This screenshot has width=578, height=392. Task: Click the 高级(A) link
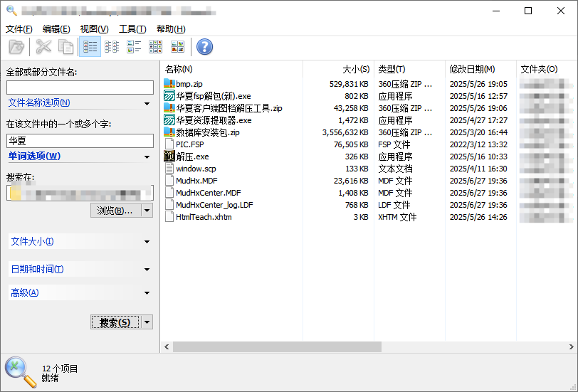(25, 292)
